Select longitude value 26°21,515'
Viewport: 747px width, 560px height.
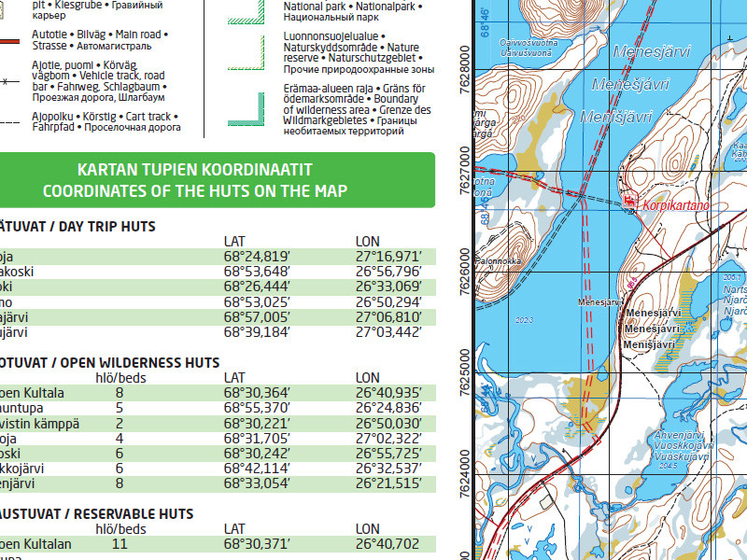[388, 483]
